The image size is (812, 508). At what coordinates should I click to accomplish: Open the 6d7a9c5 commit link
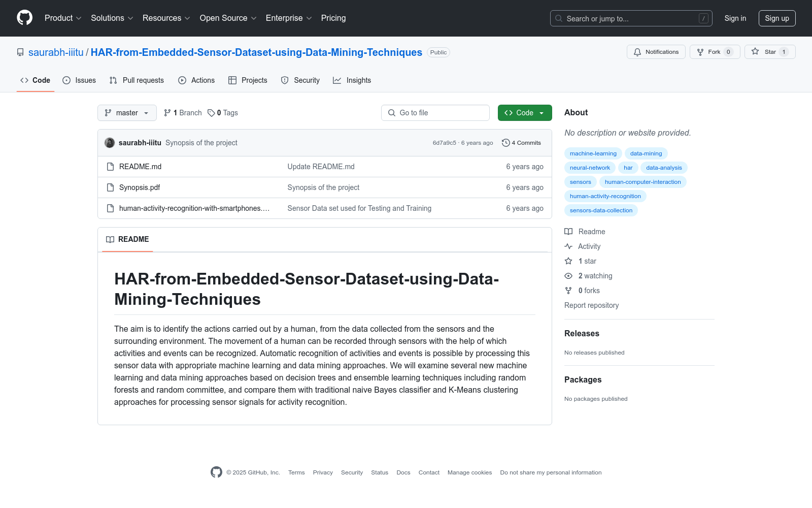coord(445,143)
